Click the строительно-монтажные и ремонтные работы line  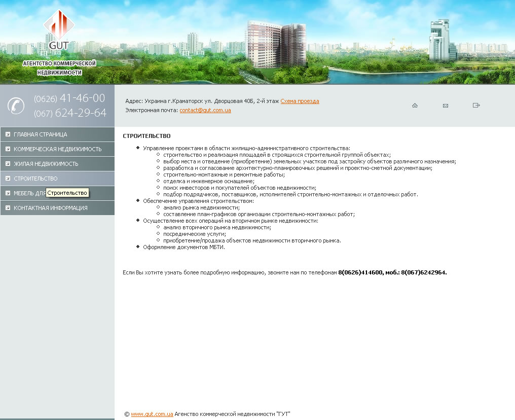pyautogui.click(x=224, y=174)
